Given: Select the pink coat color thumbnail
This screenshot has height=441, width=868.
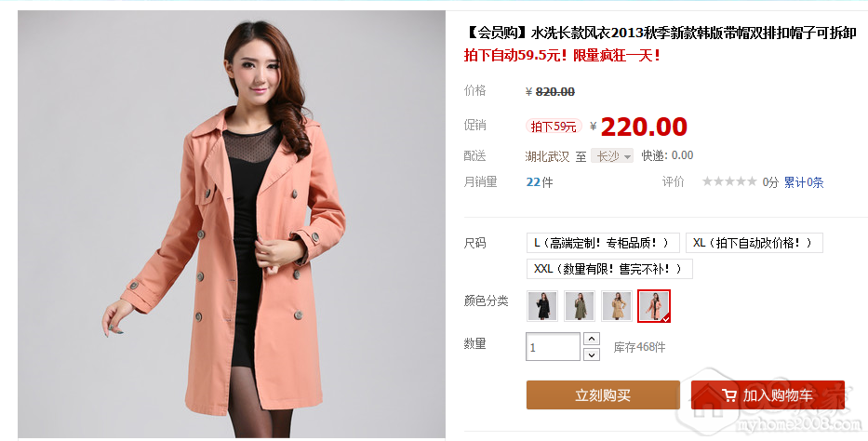Looking at the screenshot, I should [x=654, y=306].
